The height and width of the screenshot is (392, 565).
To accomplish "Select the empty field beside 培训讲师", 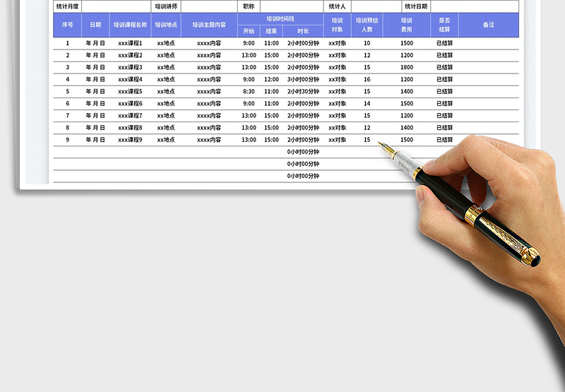I will click(x=209, y=6).
